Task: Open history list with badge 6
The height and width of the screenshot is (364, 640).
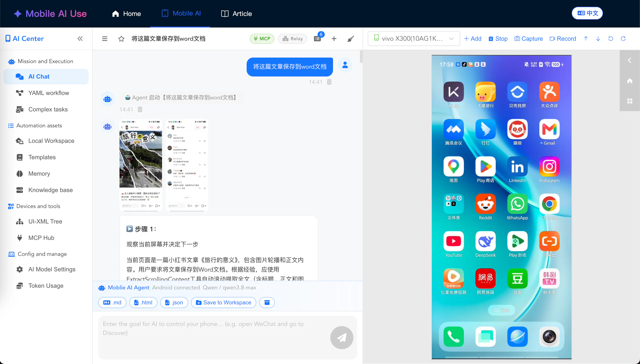Action: pos(318,39)
